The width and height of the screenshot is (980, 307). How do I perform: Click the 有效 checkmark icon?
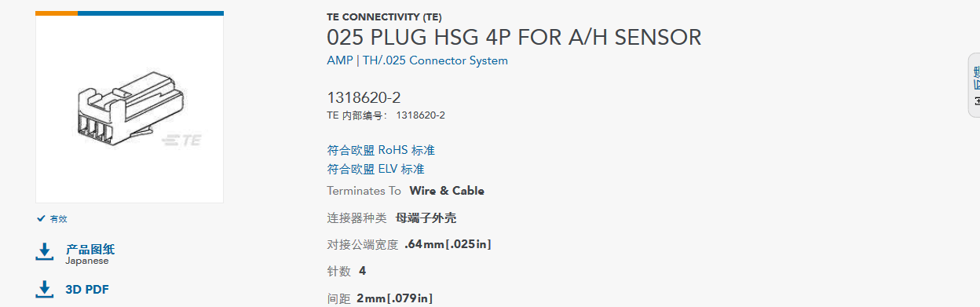[x=41, y=219]
